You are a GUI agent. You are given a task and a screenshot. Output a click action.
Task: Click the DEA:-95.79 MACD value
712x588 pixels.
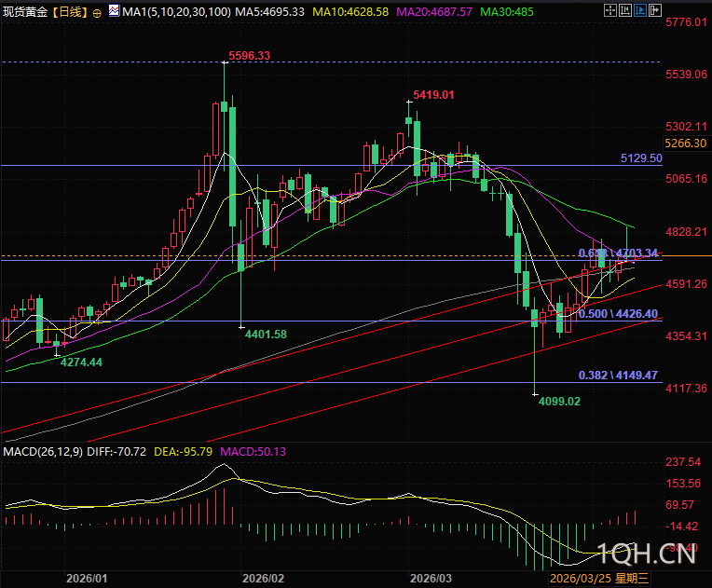click(x=184, y=451)
